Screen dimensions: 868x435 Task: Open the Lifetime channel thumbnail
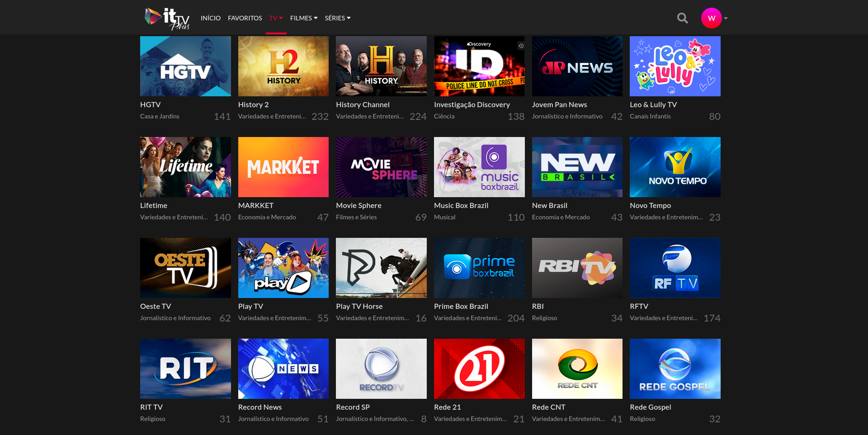coord(185,167)
